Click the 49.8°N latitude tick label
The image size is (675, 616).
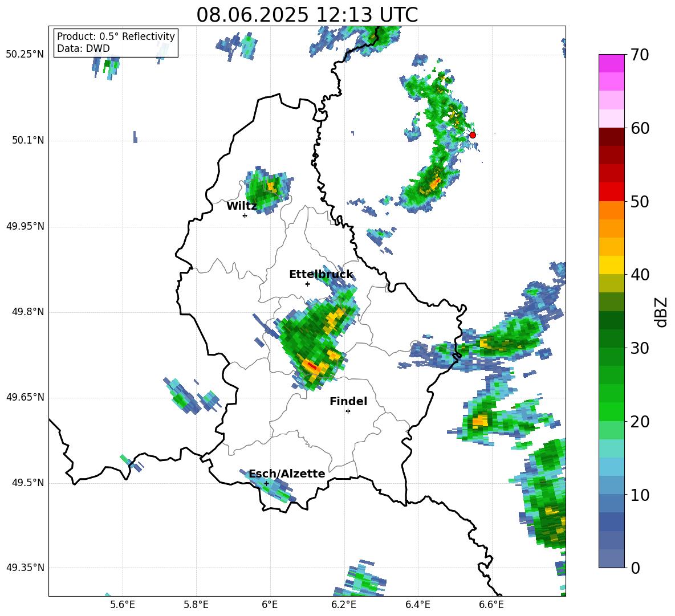(x=27, y=312)
